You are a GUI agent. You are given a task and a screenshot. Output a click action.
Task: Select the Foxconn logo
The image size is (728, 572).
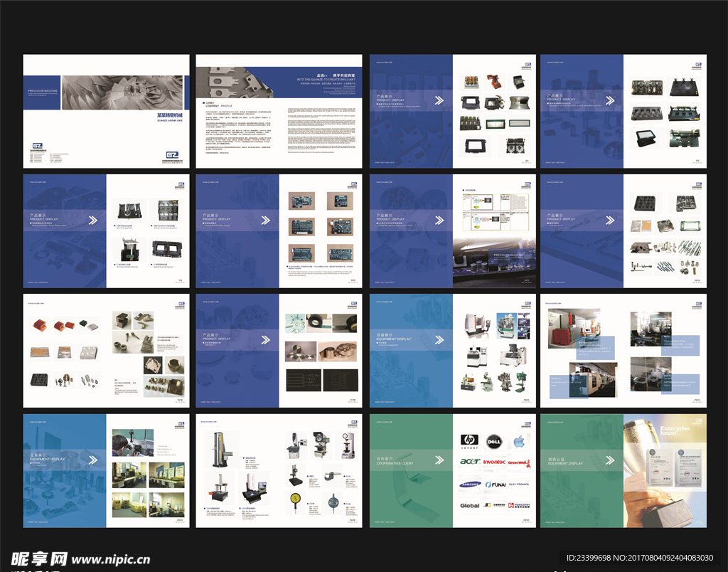520,506
